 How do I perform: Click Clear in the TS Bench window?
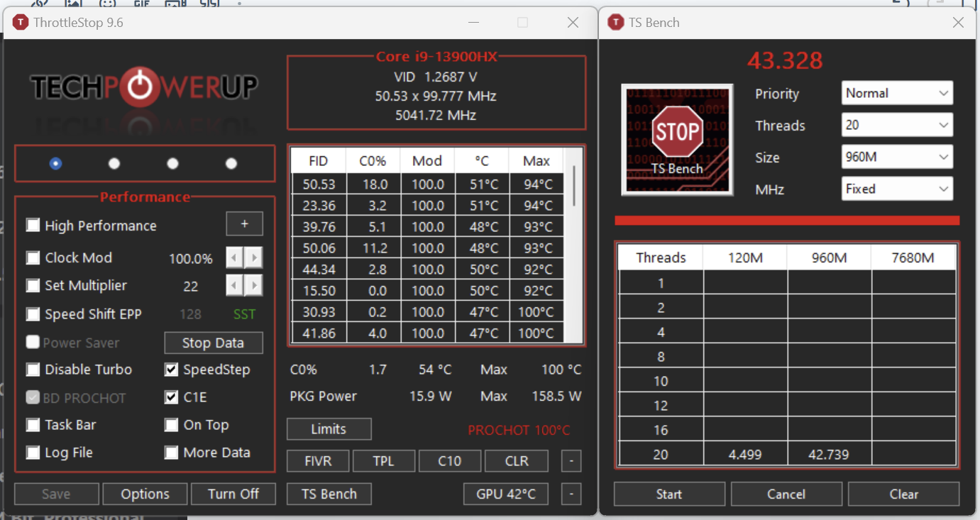(x=904, y=494)
